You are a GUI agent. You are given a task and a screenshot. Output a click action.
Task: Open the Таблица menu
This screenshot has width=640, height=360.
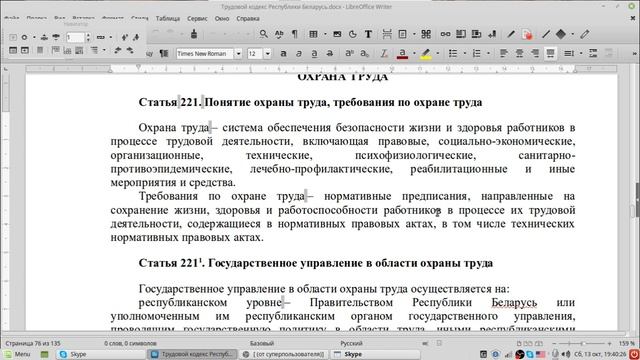[x=168, y=18]
